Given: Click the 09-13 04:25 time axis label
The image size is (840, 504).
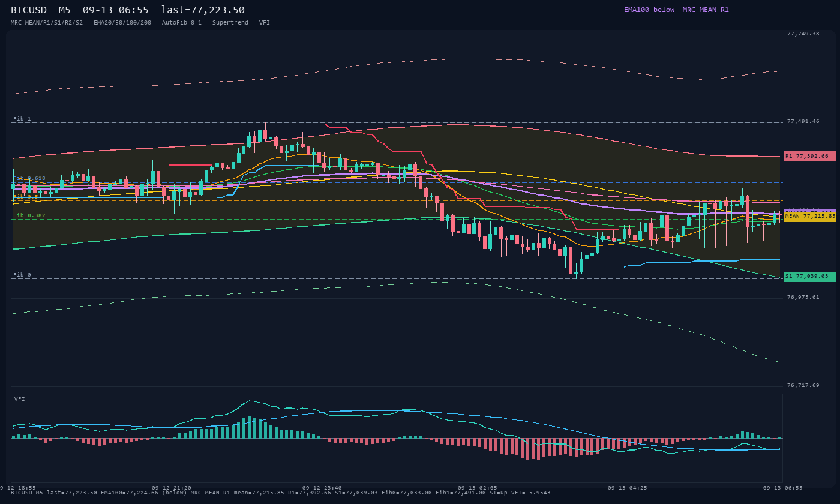Looking at the screenshot, I should coord(627,488).
